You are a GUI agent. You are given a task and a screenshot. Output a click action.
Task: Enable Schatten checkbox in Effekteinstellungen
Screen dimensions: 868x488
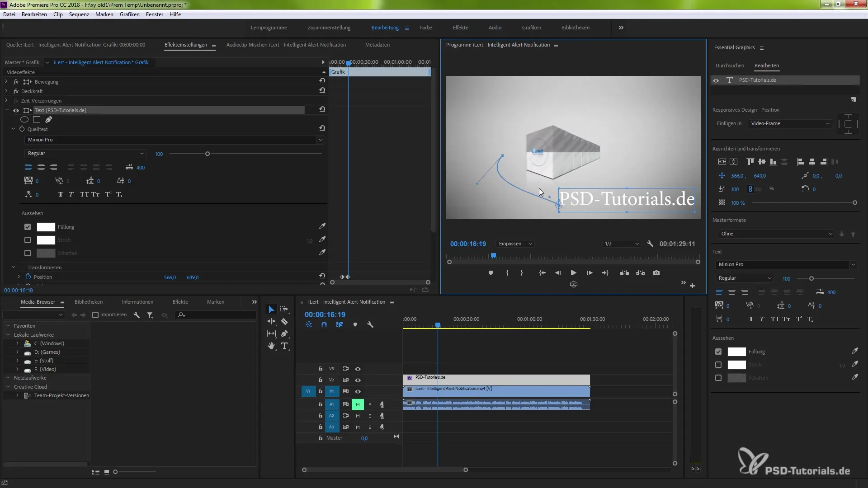point(28,253)
